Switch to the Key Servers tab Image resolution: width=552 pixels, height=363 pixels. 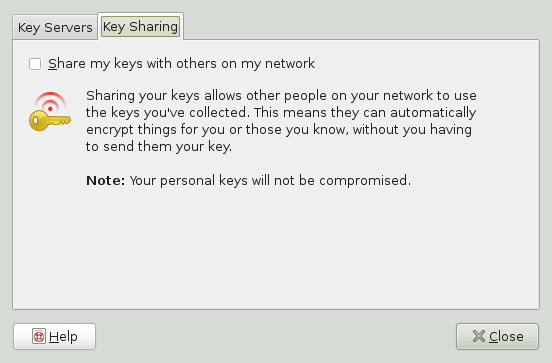tap(55, 27)
